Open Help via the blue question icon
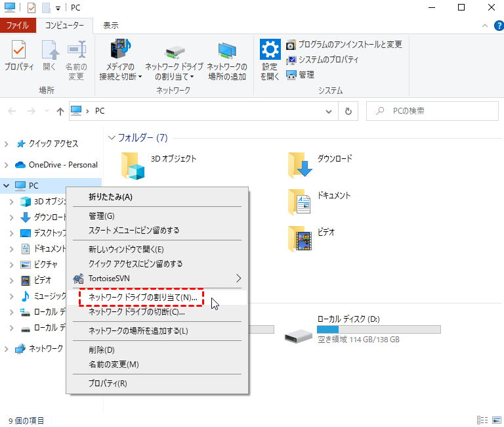The image size is (504, 427). click(x=499, y=26)
